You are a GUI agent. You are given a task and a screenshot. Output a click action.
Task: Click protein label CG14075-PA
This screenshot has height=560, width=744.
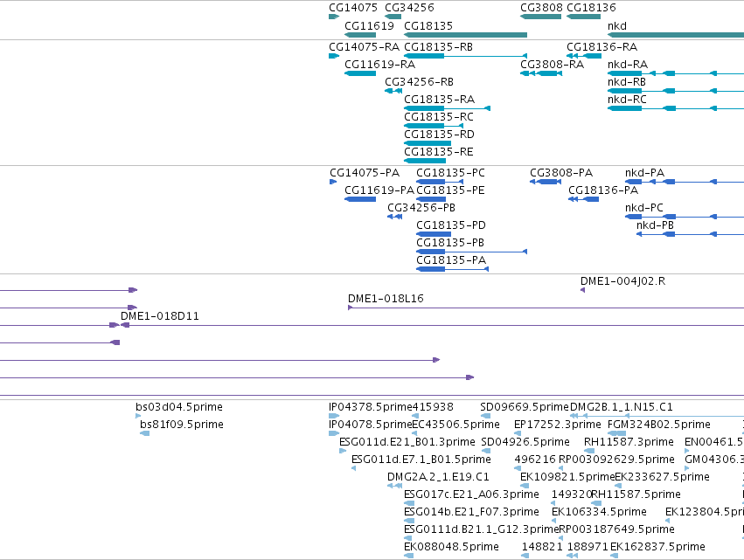(365, 173)
